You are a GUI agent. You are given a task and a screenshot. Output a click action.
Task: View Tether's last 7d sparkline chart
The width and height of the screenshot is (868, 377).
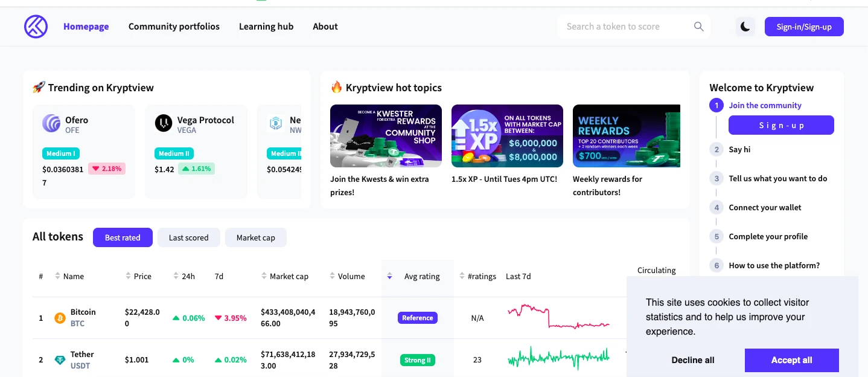(x=559, y=358)
